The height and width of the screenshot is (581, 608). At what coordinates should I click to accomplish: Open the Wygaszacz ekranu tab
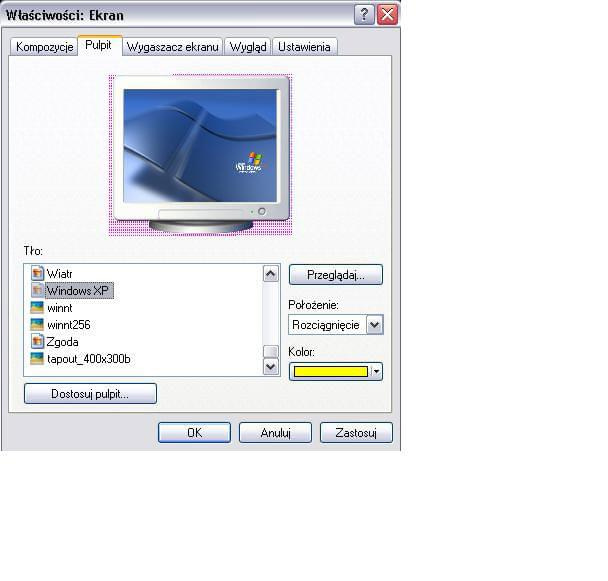173,47
